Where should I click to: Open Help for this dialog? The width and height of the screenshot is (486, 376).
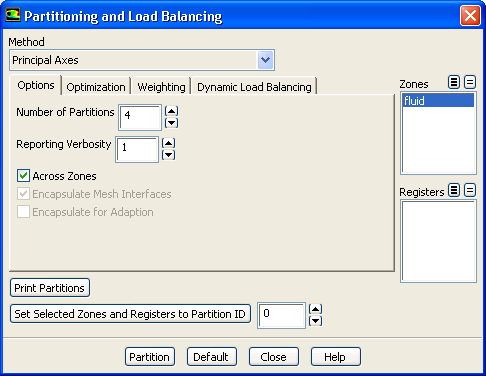click(336, 357)
